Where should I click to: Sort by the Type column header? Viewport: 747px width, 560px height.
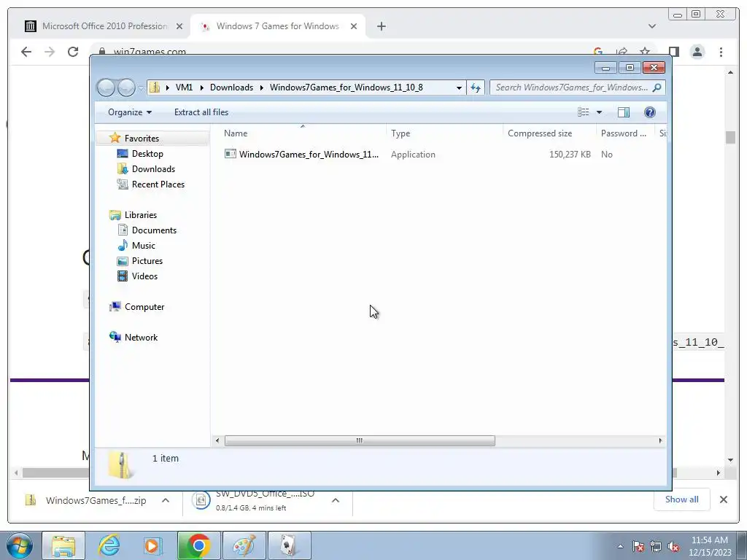coord(444,133)
